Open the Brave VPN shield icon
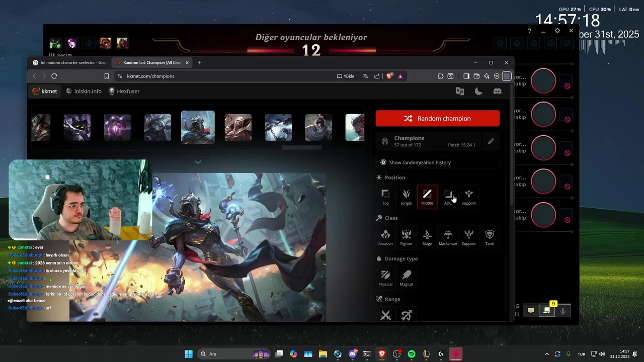Viewport: 644px width, 362px height. [497, 76]
